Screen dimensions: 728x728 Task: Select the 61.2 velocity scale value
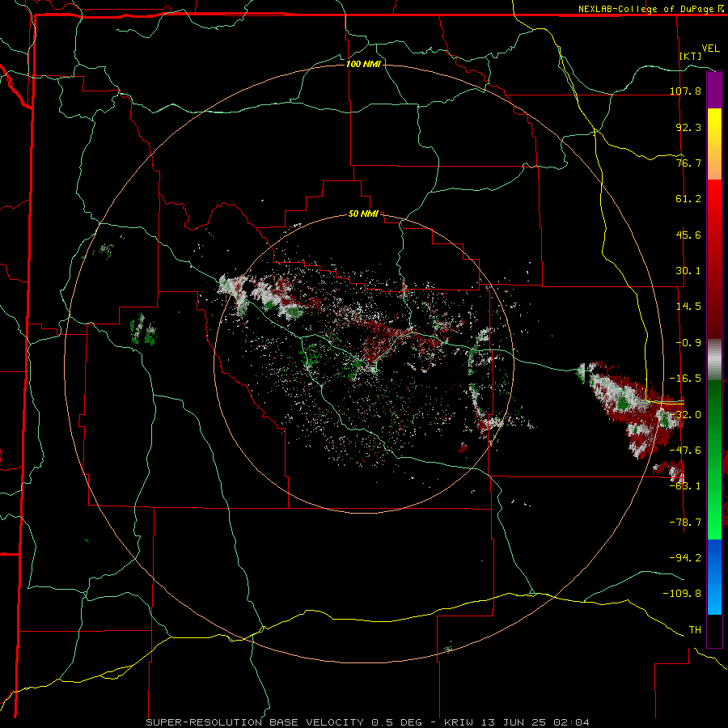(x=688, y=199)
